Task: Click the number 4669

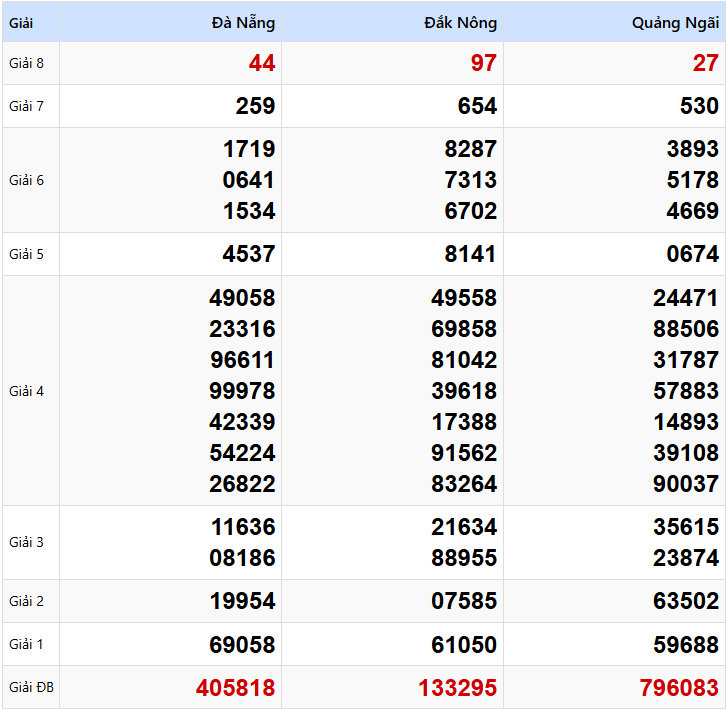Action: tap(693, 211)
